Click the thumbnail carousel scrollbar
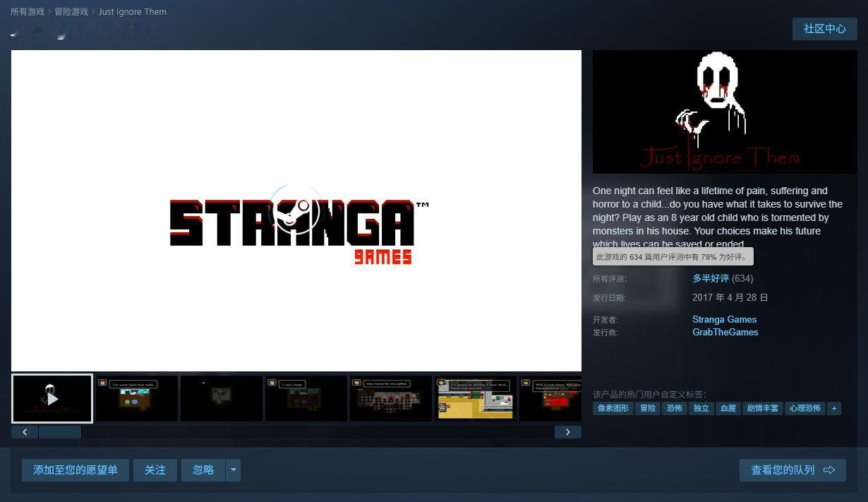Screen dimensions: 868x502 60,431
